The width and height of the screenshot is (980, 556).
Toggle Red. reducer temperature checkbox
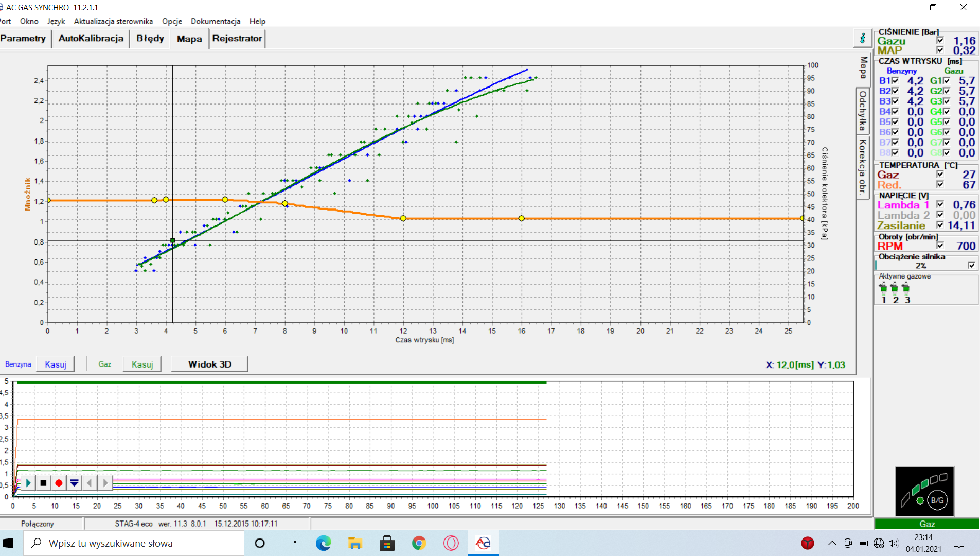pos(940,184)
